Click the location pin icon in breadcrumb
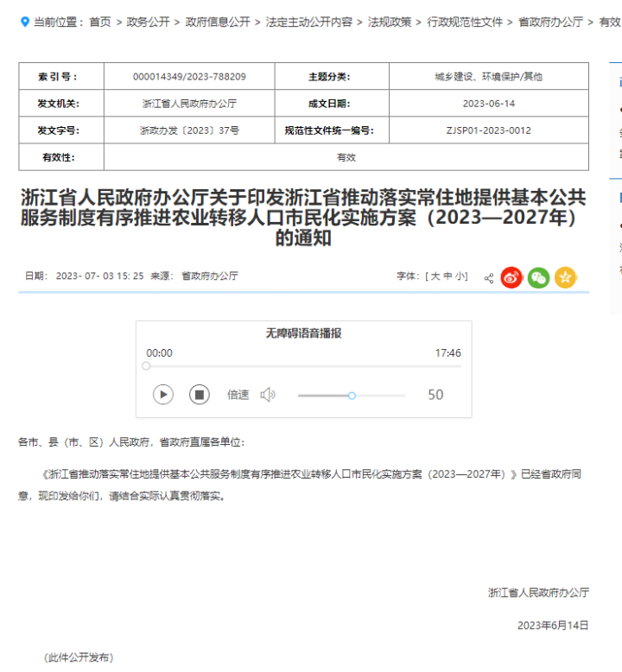The width and height of the screenshot is (622, 672). (x=24, y=22)
